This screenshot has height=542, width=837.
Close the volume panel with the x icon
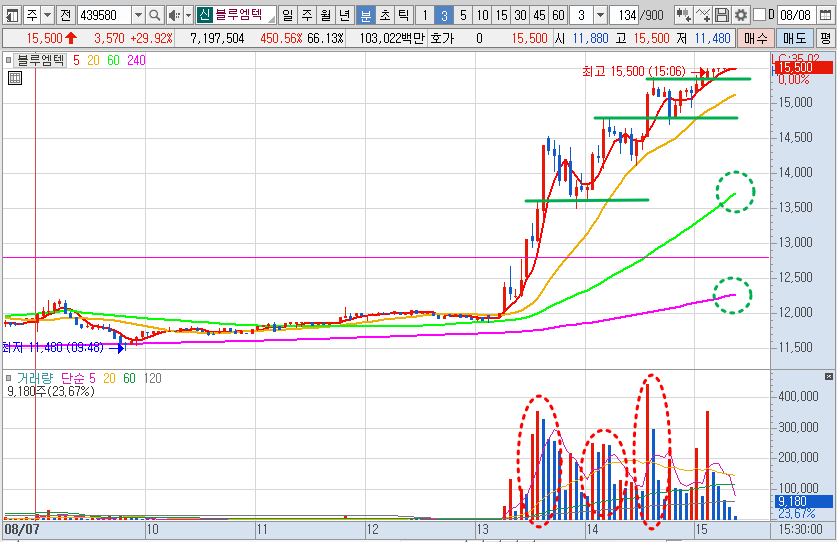(828, 376)
